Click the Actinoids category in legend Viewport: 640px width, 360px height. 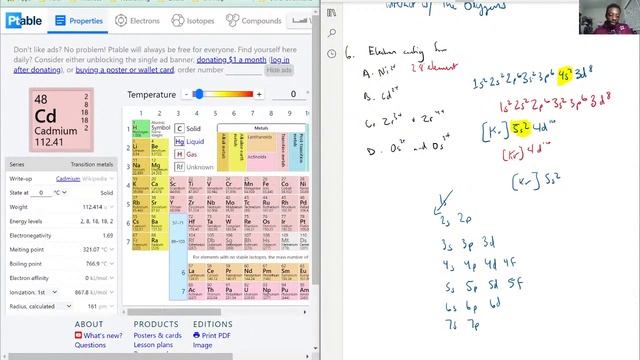click(260, 161)
